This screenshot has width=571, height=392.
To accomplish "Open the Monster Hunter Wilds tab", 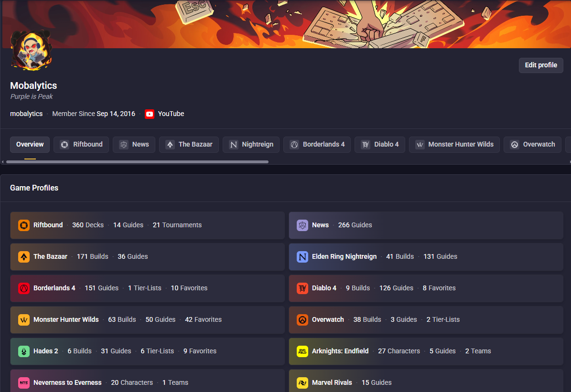I will pyautogui.click(x=454, y=145).
